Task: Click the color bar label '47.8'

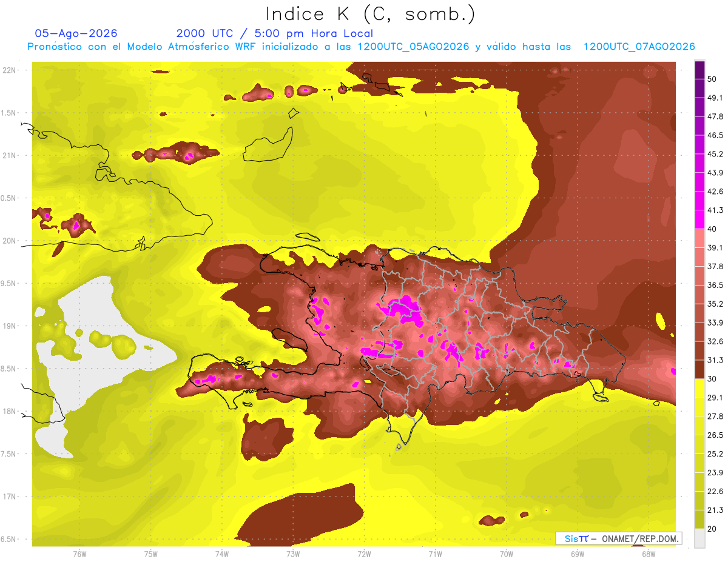Action: pyautogui.click(x=715, y=116)
